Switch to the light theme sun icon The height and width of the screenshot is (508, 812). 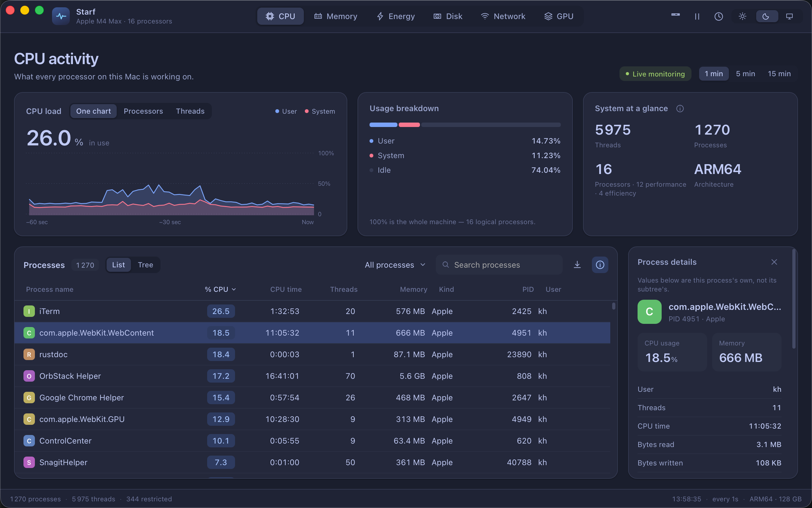pyautogui.click(x=743, y=17)
